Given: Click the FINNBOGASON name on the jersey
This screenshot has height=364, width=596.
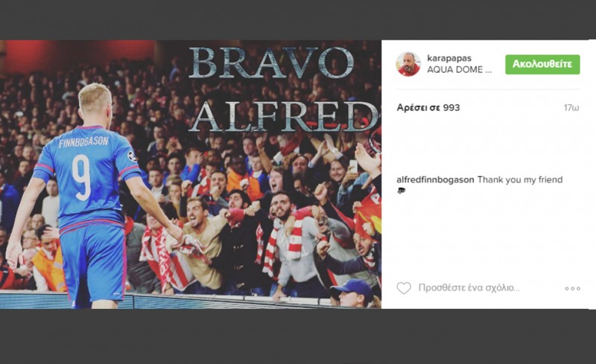Looking at the screenshot, I should coord(83,142).
